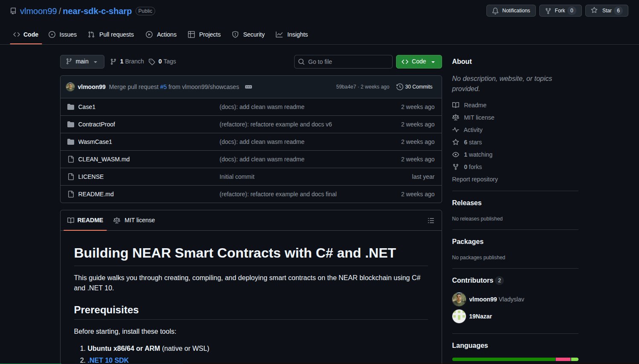
Task: Click the Case1 folder icon
Action: (x=71, y=107)
